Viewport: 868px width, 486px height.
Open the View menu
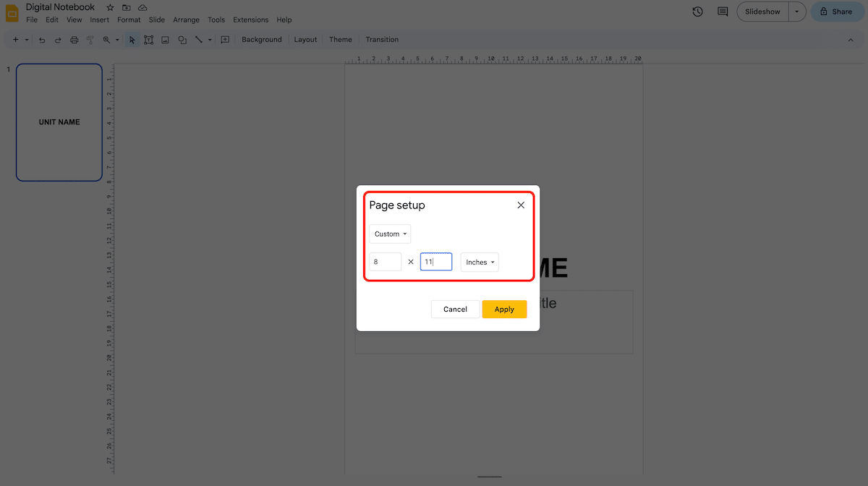(75, 20)
